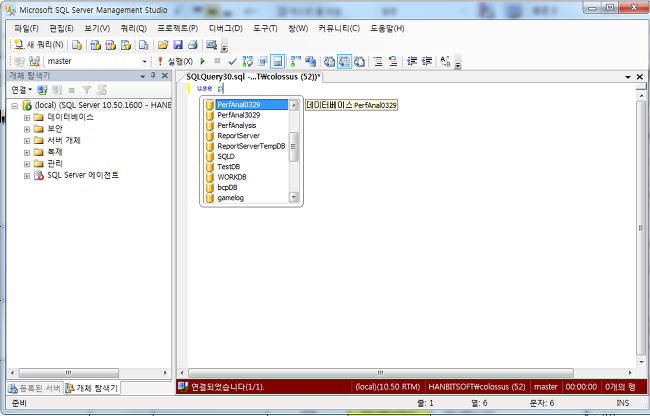Uncomment the selected lines
This screenshot has height=416, width=650.
[x=393, y=61]
